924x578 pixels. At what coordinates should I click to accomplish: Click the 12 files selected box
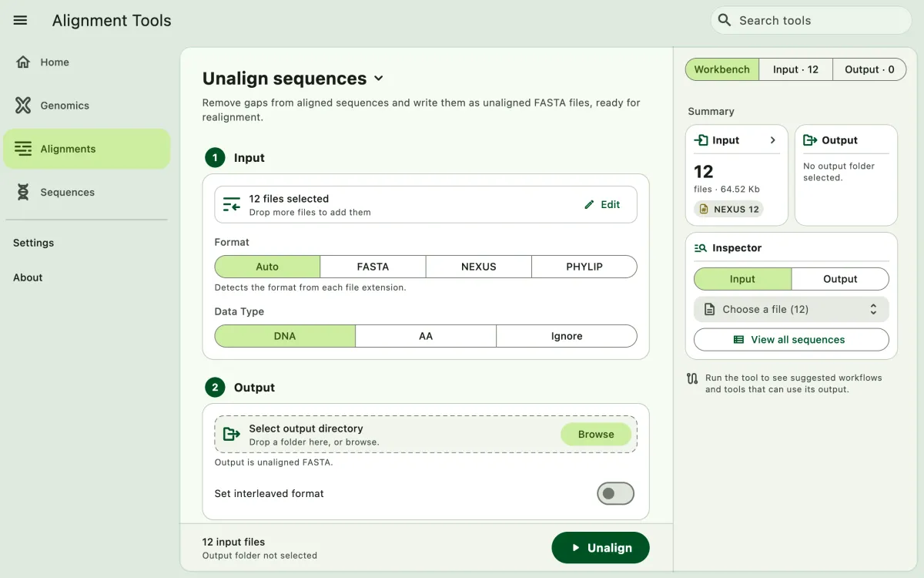426,205
